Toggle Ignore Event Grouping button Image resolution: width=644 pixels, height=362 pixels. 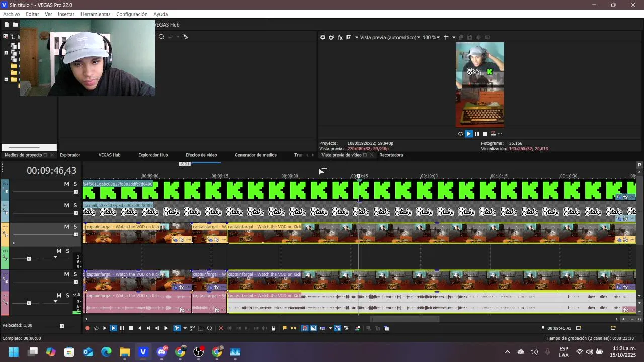point(346,328)
